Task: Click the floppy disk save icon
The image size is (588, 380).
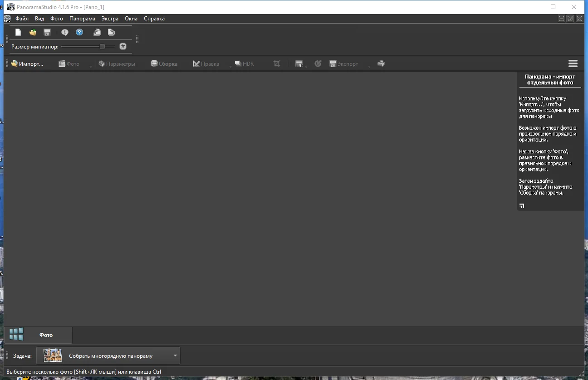Action: coord(47,32)
